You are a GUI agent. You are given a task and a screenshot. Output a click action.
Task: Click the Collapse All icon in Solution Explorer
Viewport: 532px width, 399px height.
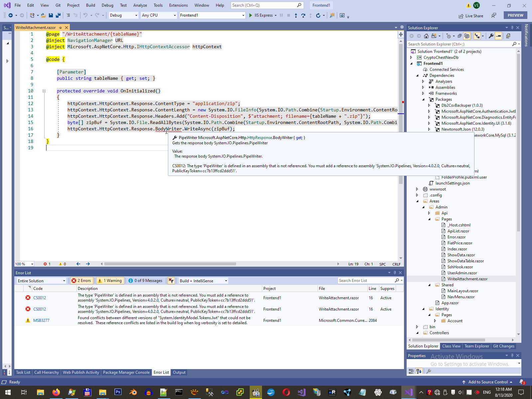tap(460, 36)
